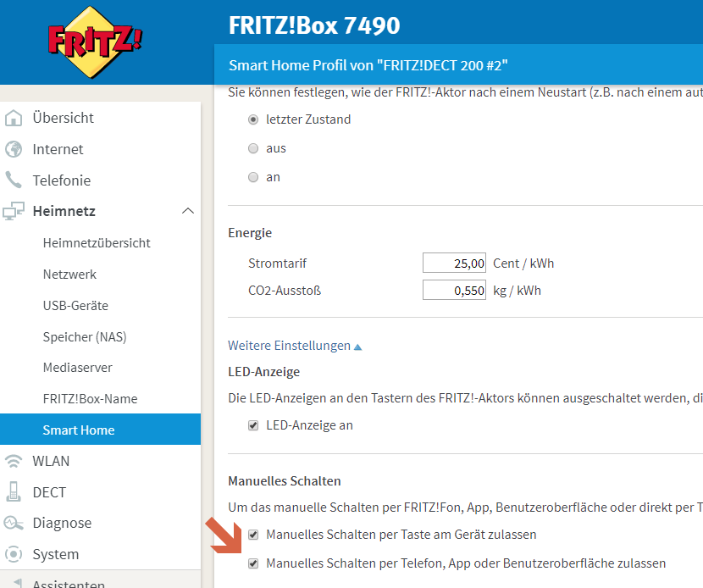
Task: Select the 'letzter Zustand' radio button
Action: pyautogui.click(x=253, y=119)
